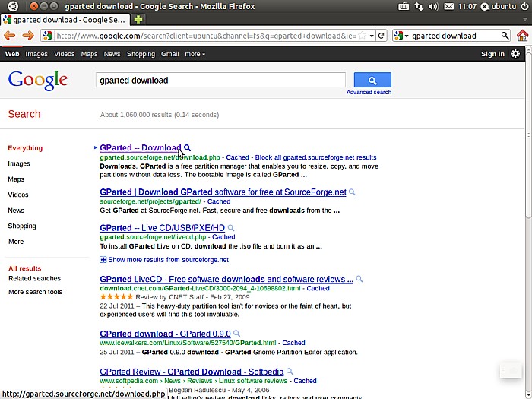Image resolution: width=532 pixels, height=399 pixels.
Task: Expand the more menu in Google bar
Action: tap(195, 54)
